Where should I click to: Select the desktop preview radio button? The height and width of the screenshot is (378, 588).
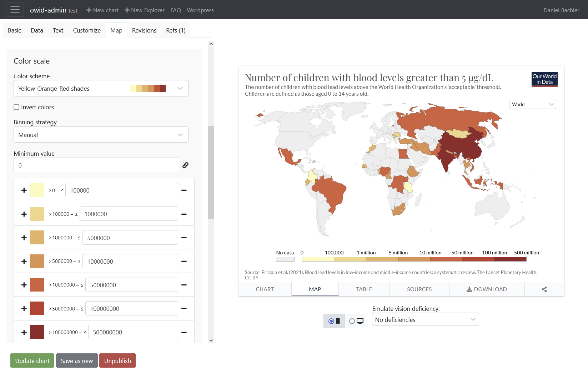pos(352,321)
